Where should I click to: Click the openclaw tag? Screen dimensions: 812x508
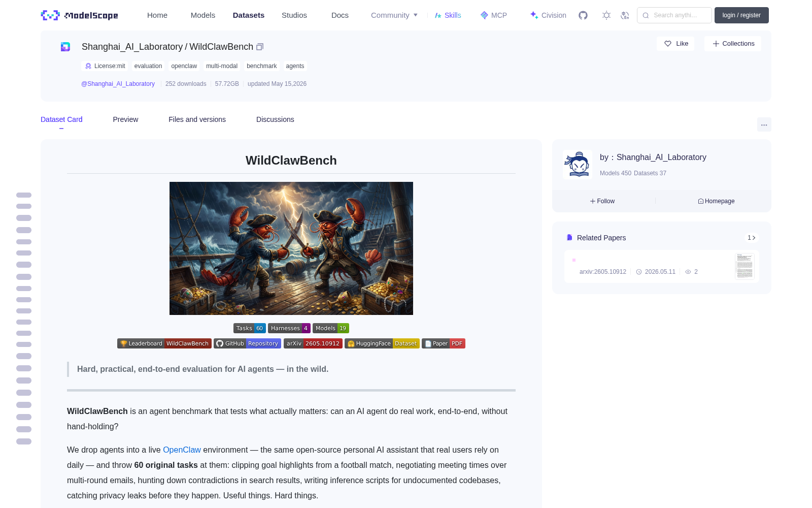pos(184,66)
